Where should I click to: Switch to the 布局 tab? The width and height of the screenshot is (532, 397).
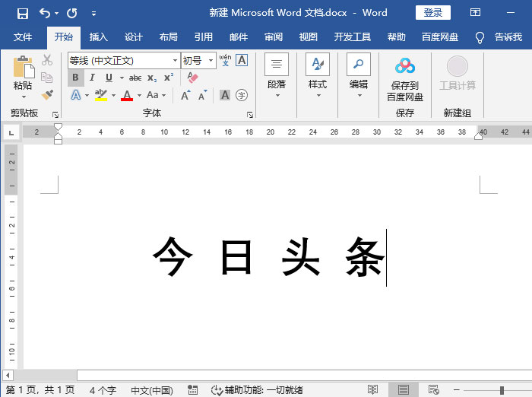coord(168,37)
